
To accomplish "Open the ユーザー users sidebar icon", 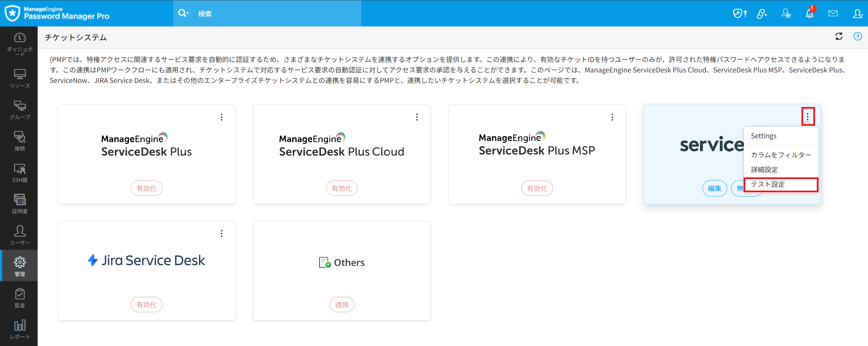I will (x=20, y=236).
